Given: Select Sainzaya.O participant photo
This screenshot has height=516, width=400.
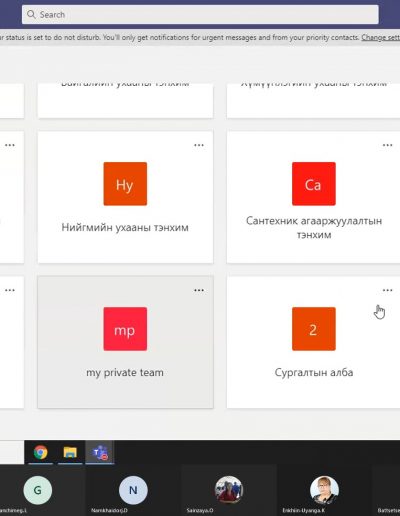Looking at the screenshot, I should (x=229, y=490).
